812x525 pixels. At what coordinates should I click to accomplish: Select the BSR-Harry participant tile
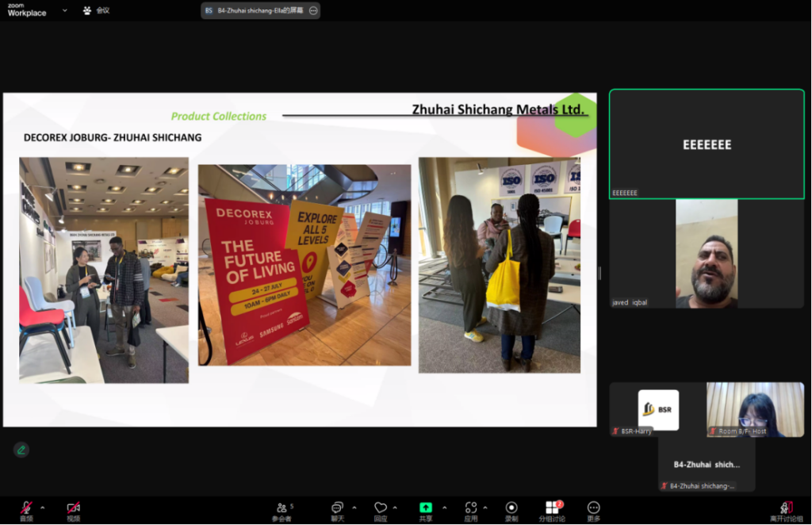coord(658,409)
